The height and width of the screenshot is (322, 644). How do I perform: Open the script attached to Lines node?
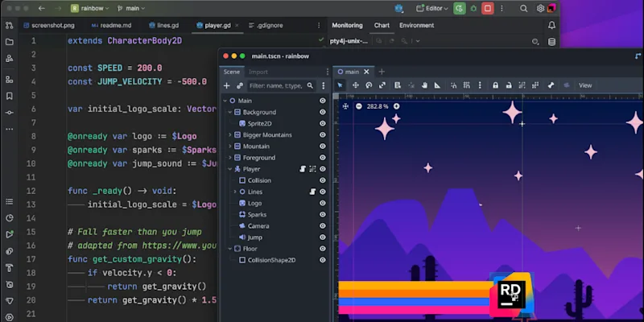point(312,192)
